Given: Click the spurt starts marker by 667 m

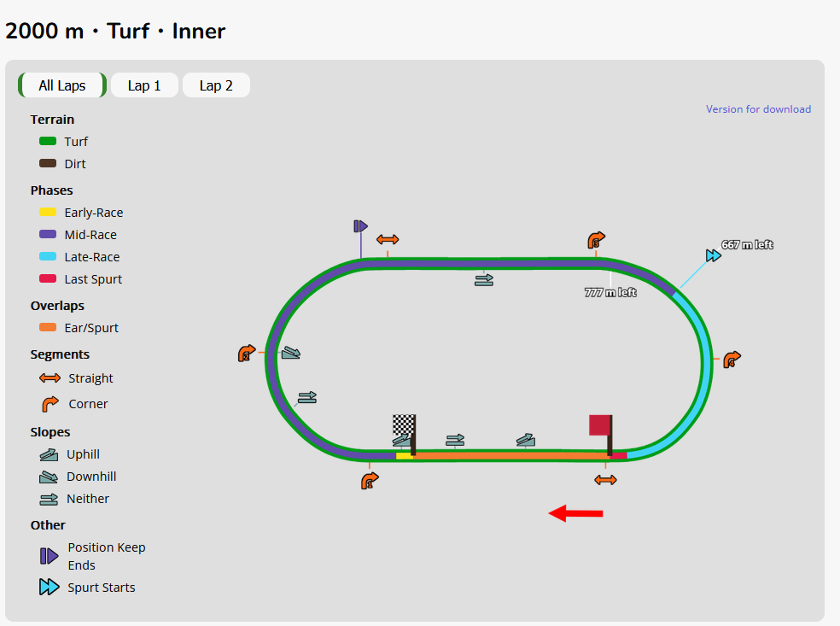Looking at the screenshot, I should click(x=713, y=255).
